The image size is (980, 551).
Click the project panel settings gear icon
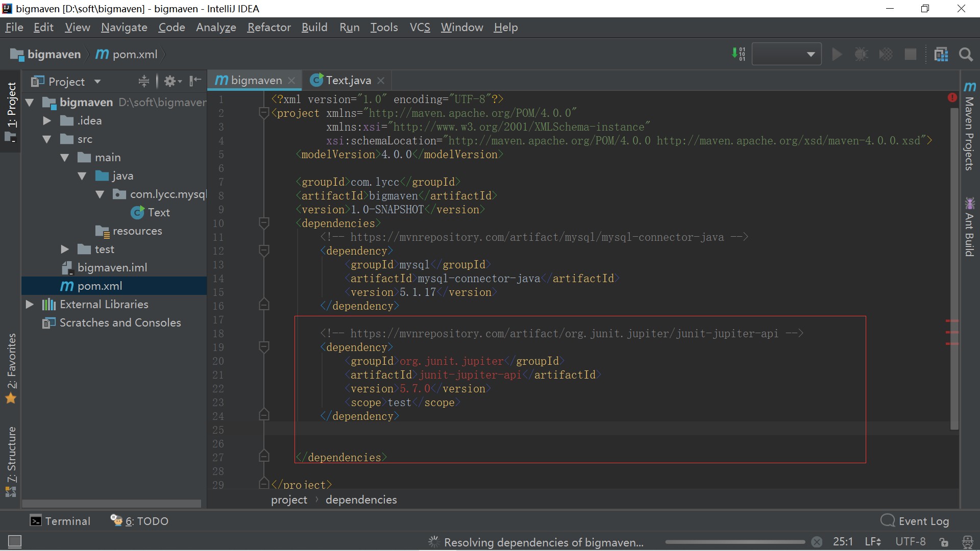(171, 81)
